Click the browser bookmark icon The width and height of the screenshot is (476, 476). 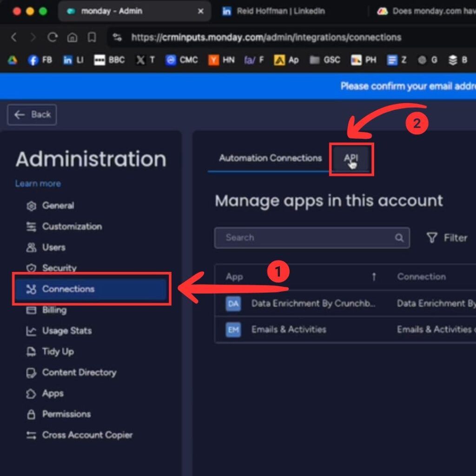(x=92, y=37)
